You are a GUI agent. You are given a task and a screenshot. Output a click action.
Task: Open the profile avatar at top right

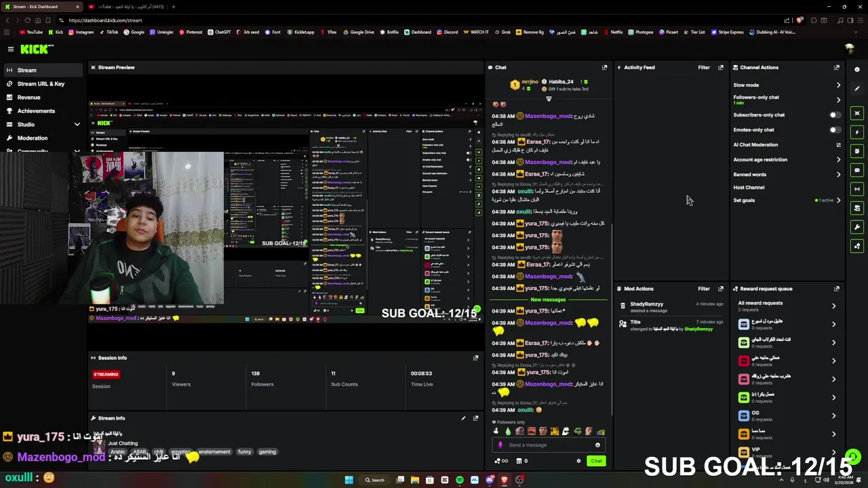pos(849,49)
